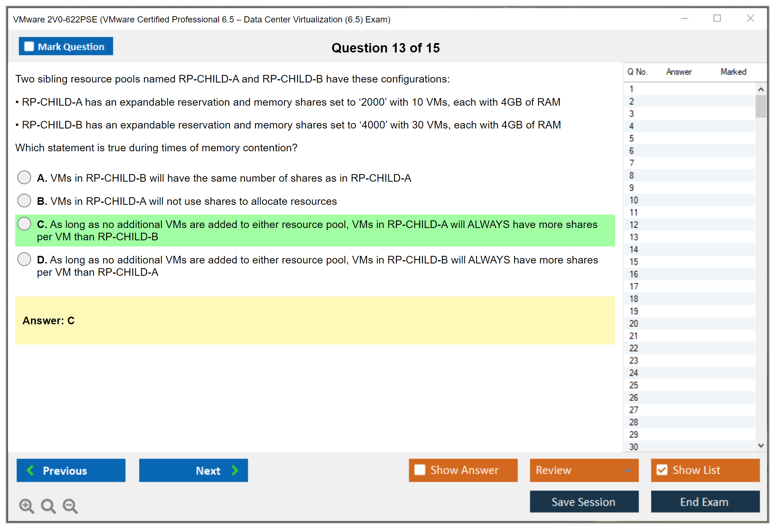Screen dimensions: 778x532
Task: Uncheck the Show List checkbox
Action: coord(662,470)
